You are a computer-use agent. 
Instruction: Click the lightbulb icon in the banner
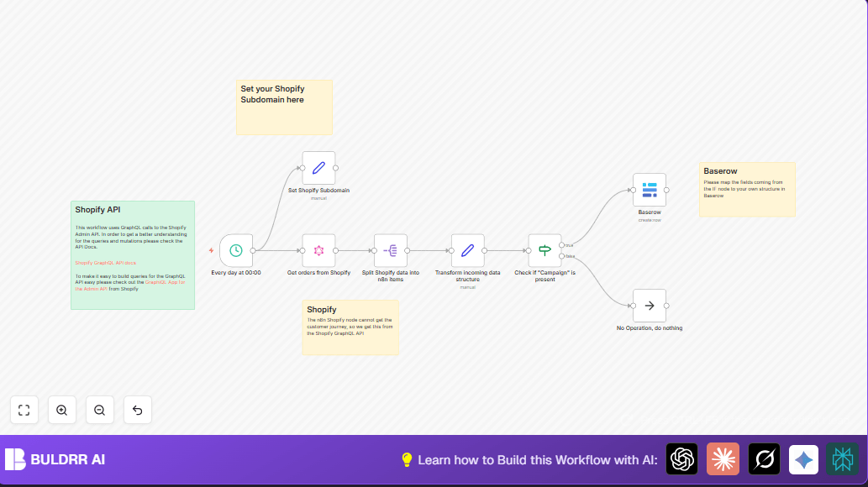pyautogui.click(x=407, y=460)
